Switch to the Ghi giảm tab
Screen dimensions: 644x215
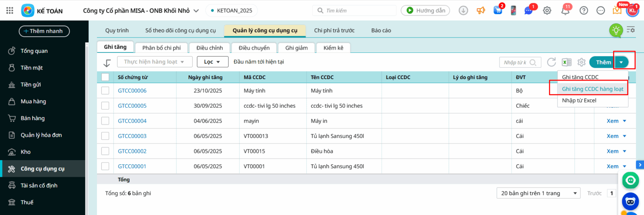(296, 48)
